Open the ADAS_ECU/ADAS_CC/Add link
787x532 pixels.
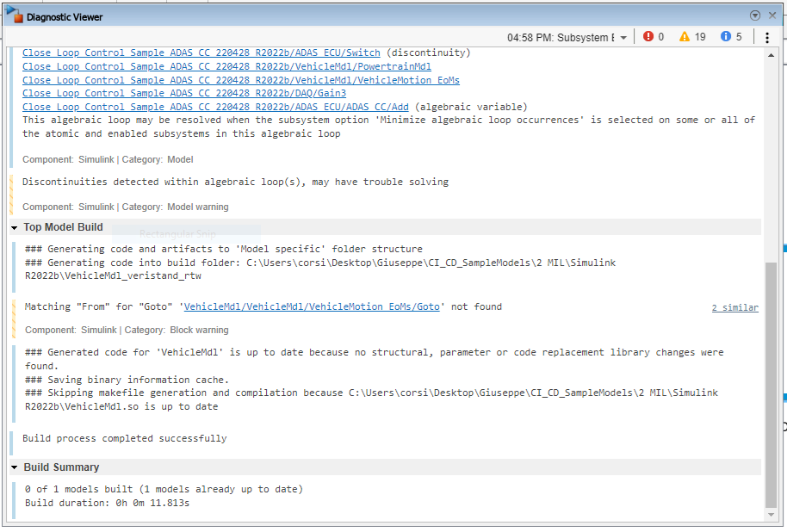(215, 107)
